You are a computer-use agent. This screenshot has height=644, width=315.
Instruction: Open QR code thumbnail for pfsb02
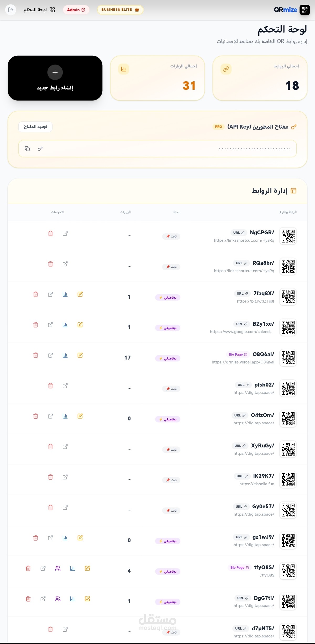[x=288, y=388]
